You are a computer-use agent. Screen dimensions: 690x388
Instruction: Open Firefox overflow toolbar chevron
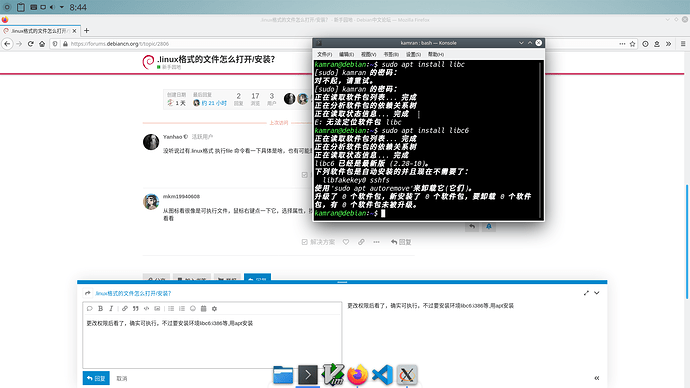click(668, 44)
